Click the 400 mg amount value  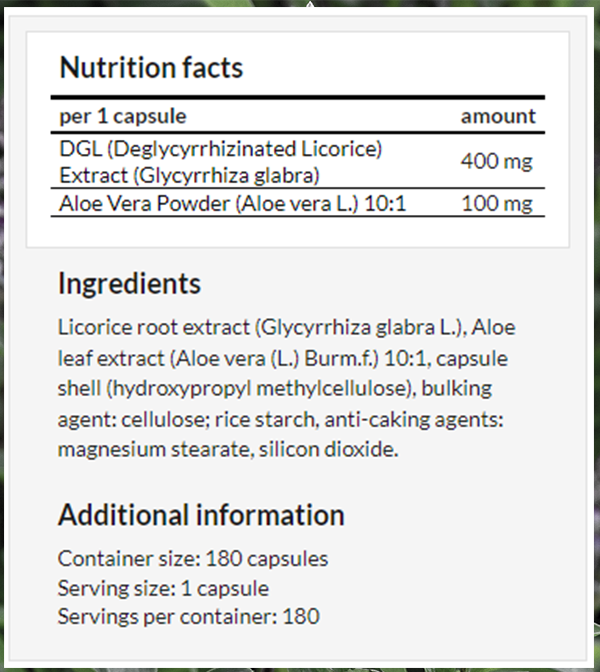coord(496,162)
